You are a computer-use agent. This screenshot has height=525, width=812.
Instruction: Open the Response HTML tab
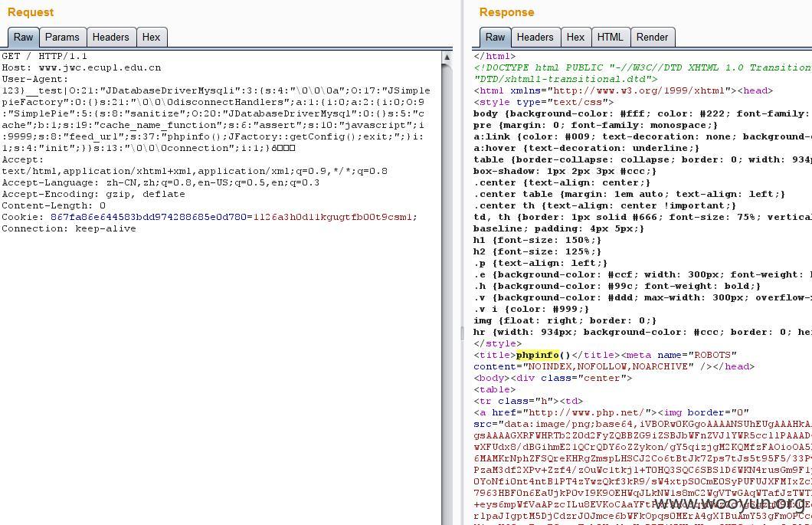coord(610,38)
